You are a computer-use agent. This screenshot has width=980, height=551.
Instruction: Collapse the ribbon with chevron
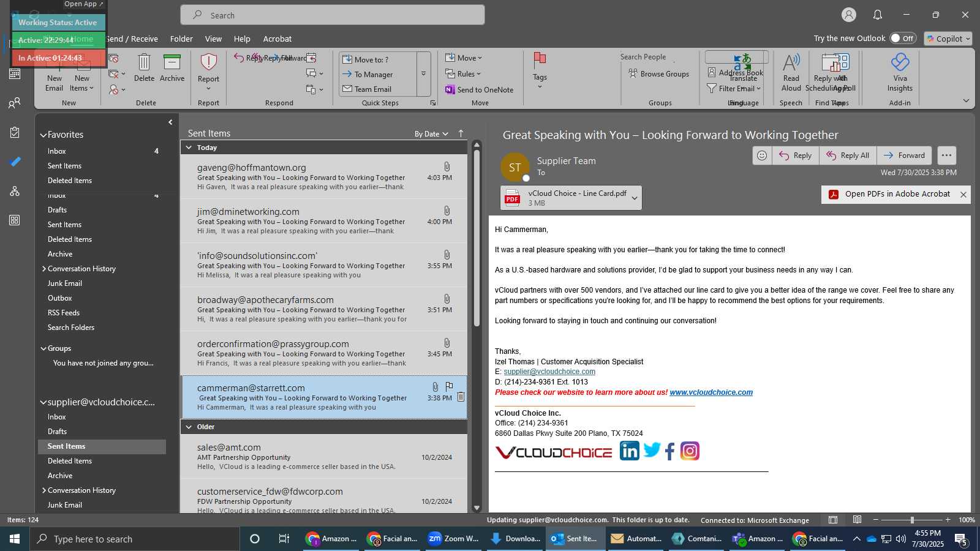(x=966, y=101)
